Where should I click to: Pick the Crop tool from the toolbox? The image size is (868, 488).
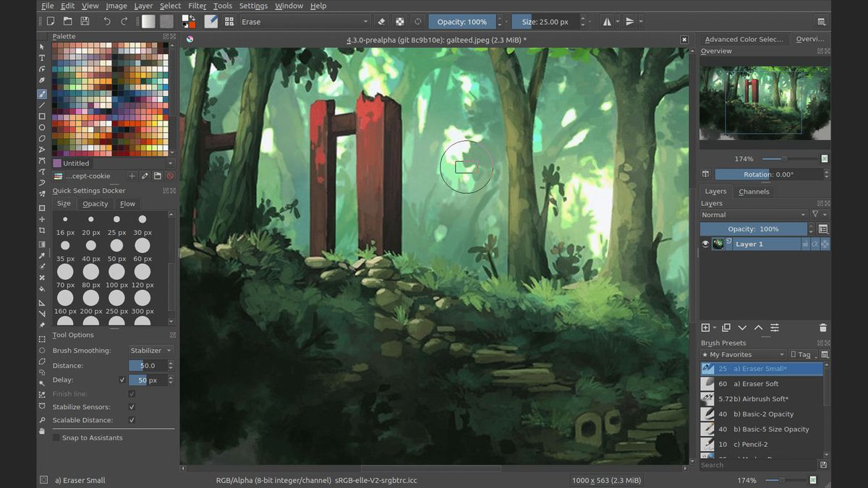tap(41, 231)
